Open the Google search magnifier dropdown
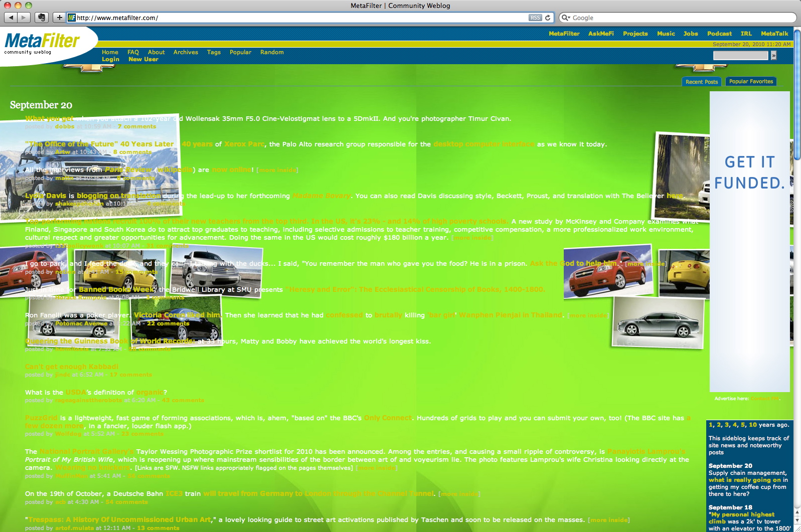 click(x=566, y=18)
